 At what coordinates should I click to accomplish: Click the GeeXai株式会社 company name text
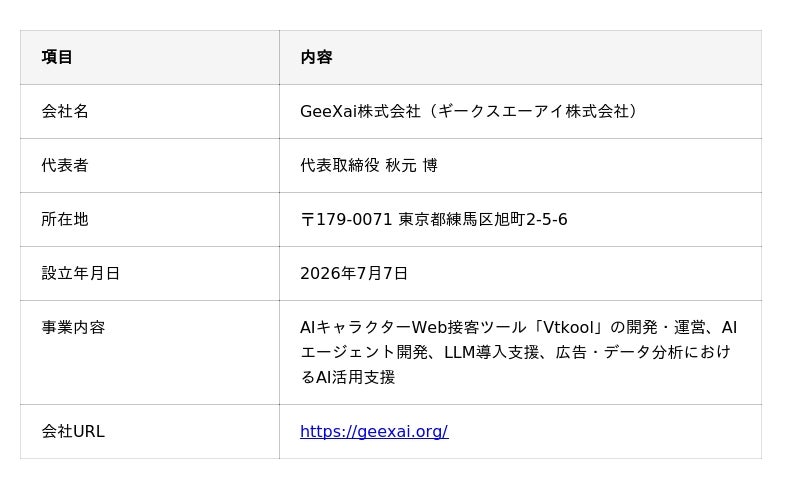pyautogui.click(x=360, y=111)
